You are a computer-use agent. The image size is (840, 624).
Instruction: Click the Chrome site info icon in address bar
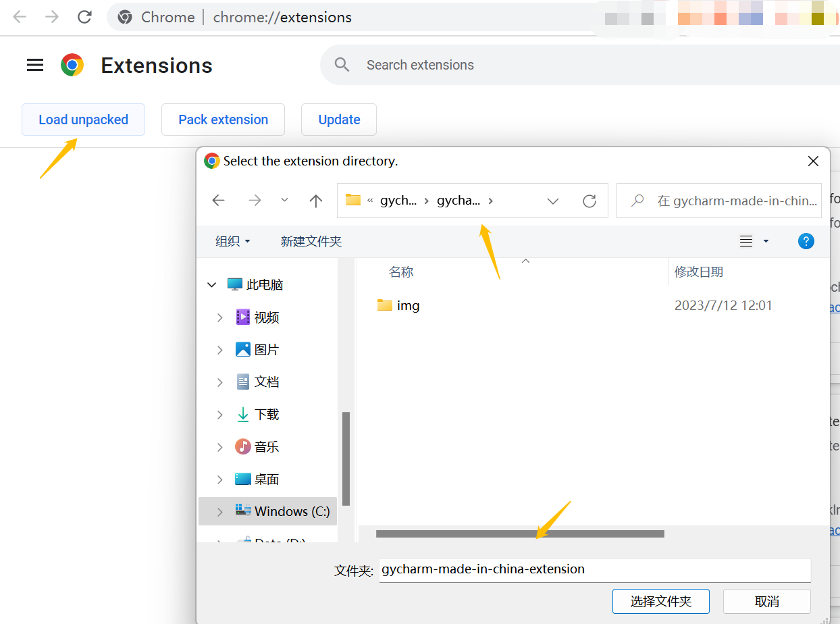click(125, 17)
